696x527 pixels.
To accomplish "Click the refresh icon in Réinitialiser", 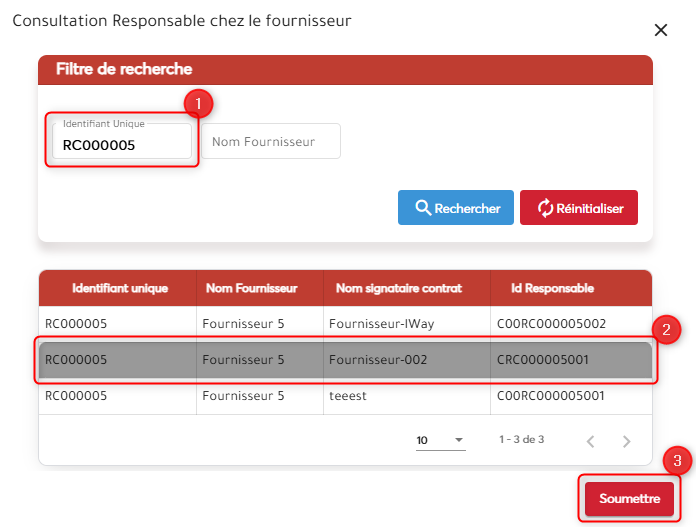I will point(545,208).
